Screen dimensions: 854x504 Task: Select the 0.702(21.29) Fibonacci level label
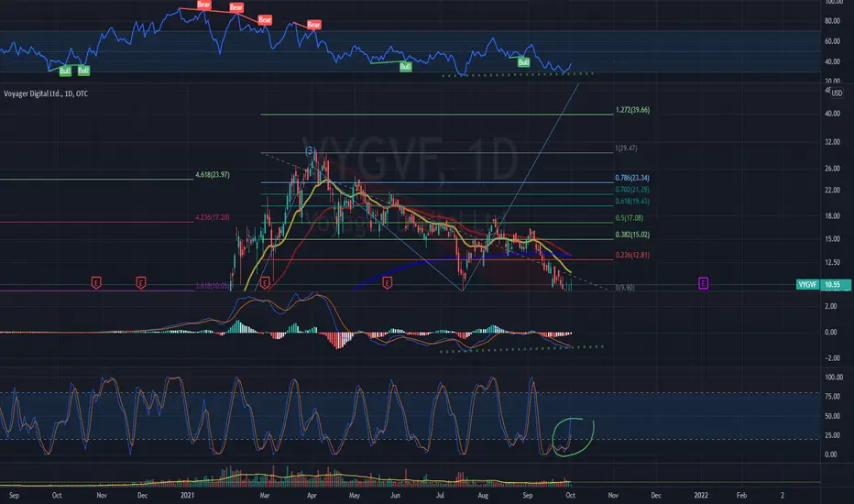(632, 190)
